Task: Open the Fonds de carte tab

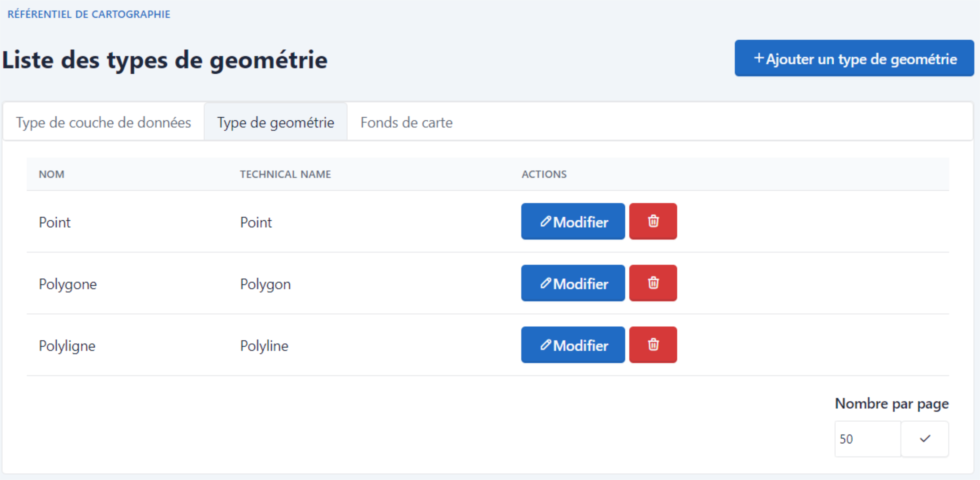Action: click(406, 122)
